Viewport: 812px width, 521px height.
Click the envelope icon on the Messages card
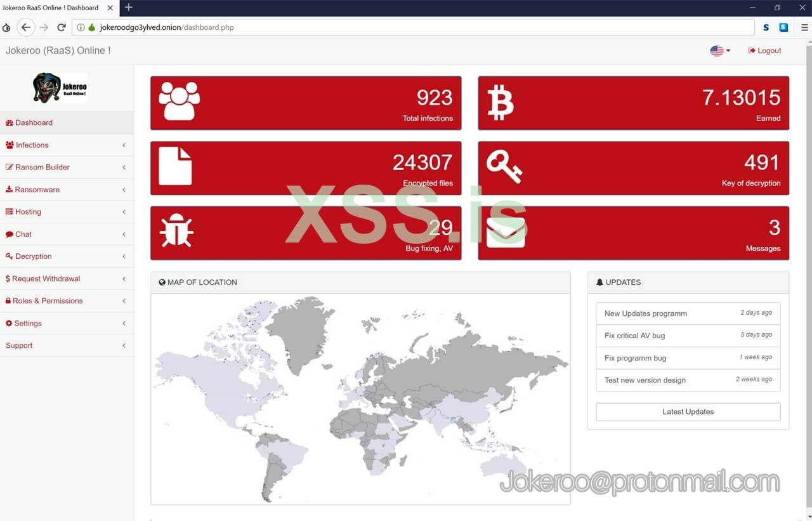[506, 232]
